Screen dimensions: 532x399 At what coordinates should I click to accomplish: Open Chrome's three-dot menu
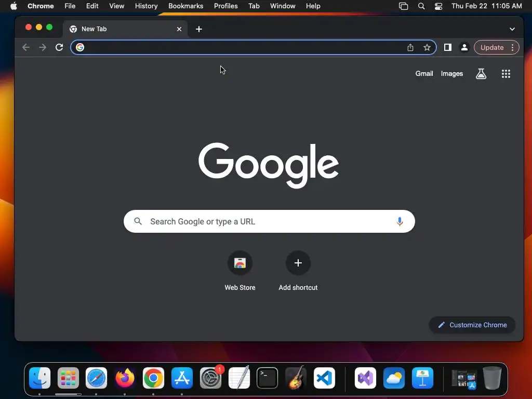(x=512, y=47)
